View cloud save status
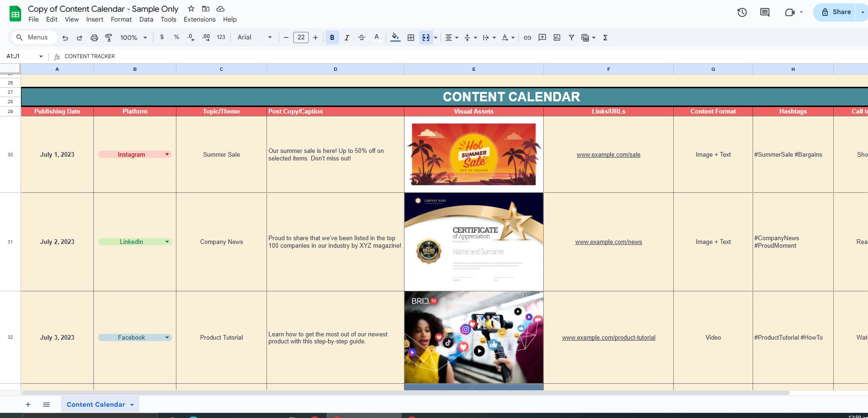Image resolution: width=868 pixels, height=418 pixels. tap(221, 8)
